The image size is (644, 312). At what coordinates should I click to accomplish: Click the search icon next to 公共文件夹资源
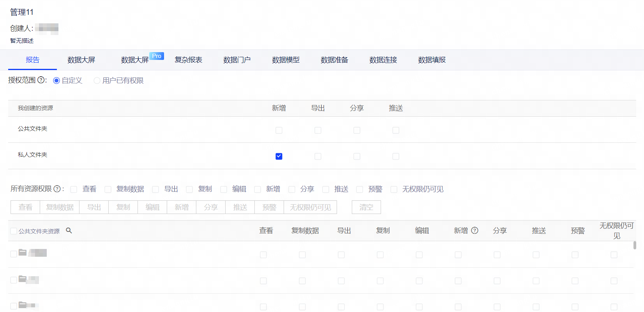pos(69,231)
